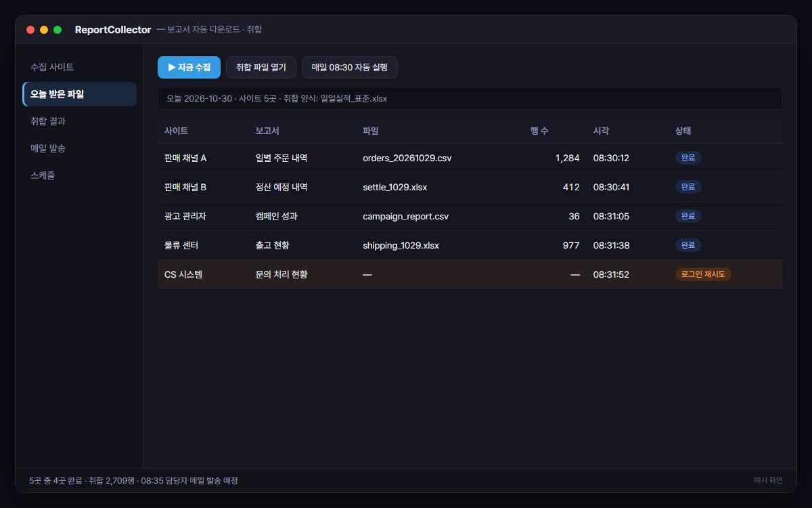Click the 물류 센터 site cell
This screenshot has width=812, height=508.
(x=181, y=245)
